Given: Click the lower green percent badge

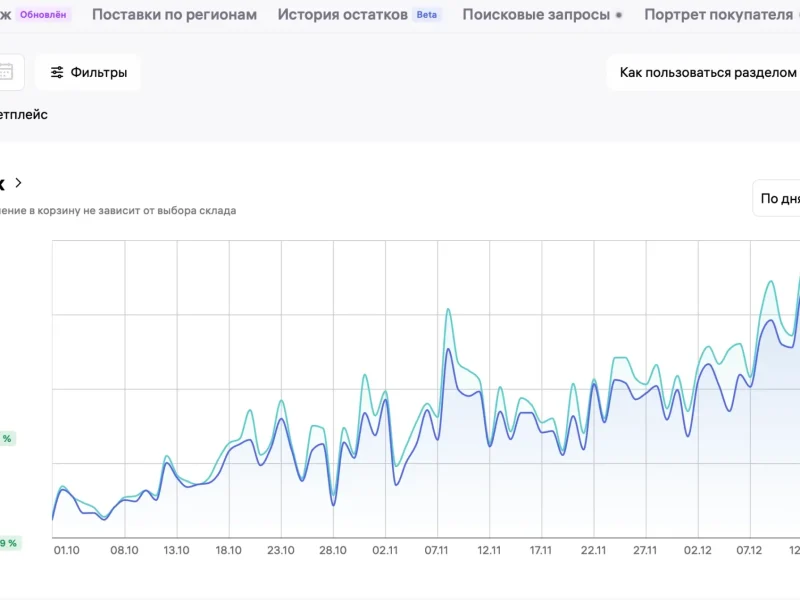Looking at the screenshot, I should pos(8,543).
